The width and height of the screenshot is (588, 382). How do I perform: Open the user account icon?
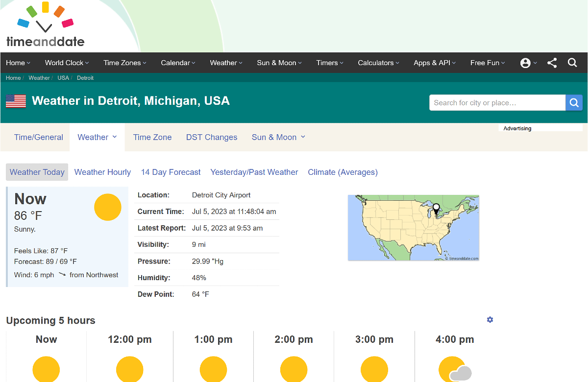point(526,63)
